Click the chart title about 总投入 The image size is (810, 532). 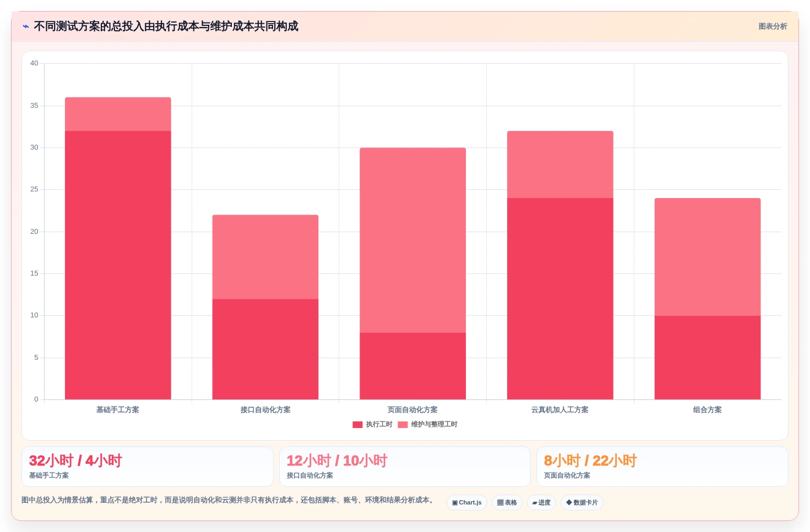pyautogui.click(x=166, y=26)
